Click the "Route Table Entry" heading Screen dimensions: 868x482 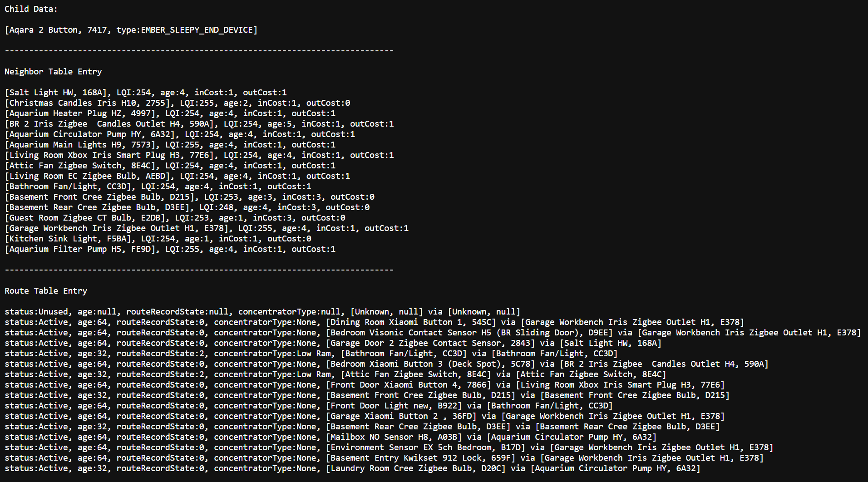pos(46,291)
